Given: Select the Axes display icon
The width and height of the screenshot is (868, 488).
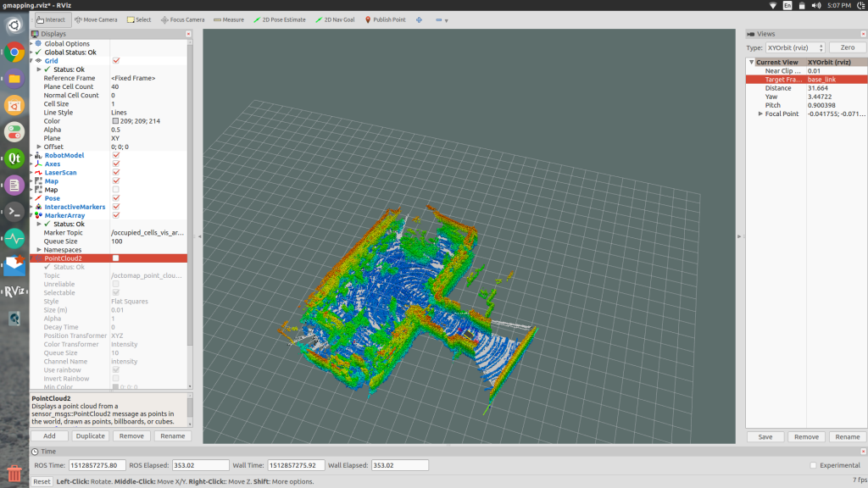Looking at the screenshot, I should [x=38, y=164].
